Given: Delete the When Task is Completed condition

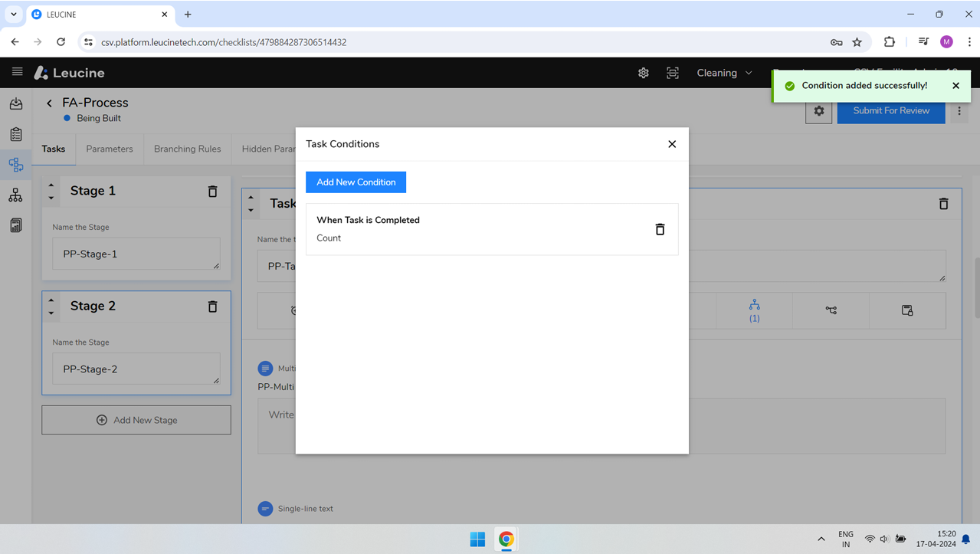Looking at the screenshot, I should [x=660, y=229].
